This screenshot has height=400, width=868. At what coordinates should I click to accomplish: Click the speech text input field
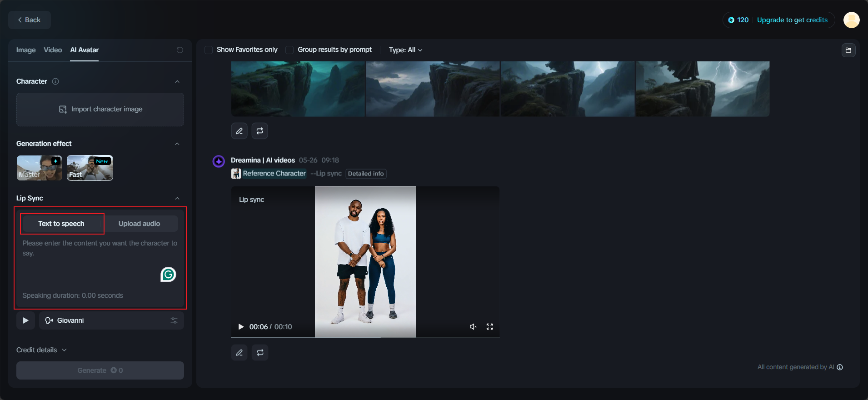click(100, 264)
